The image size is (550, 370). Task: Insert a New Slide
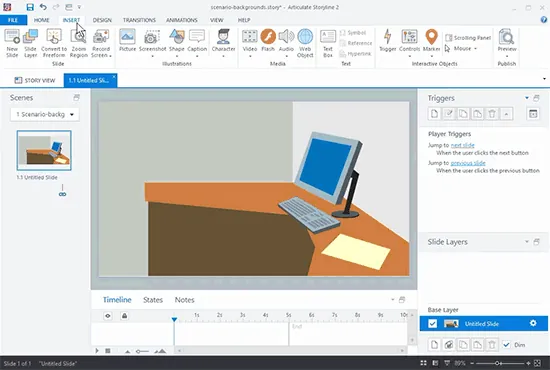(x=12, y=43)
